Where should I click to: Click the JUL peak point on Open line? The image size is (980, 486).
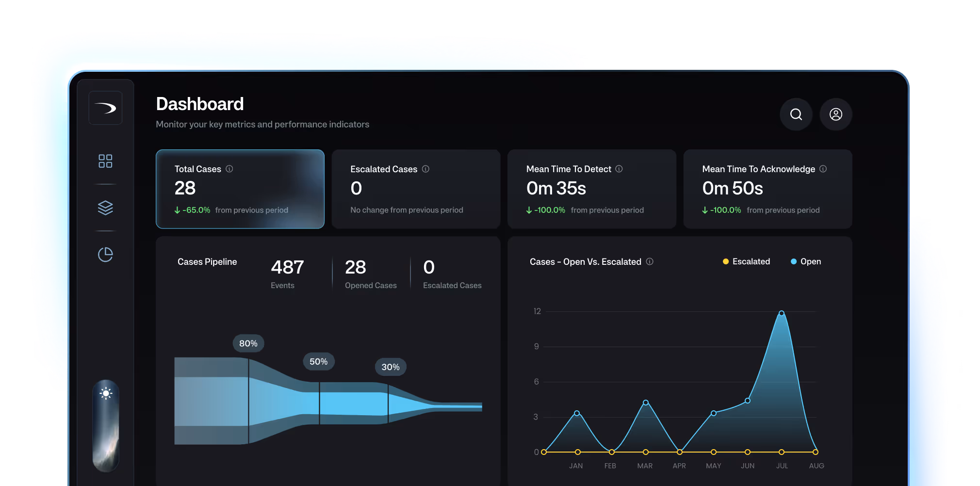pyautogui.click(x=782, y=313)
